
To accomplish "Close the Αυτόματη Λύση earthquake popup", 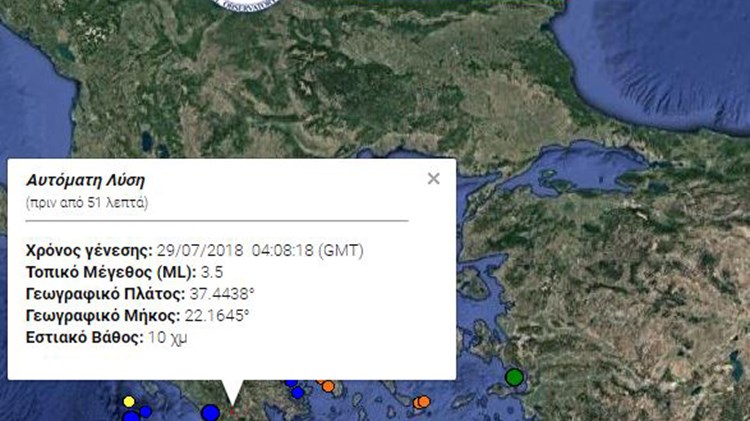I will [433, 179].
